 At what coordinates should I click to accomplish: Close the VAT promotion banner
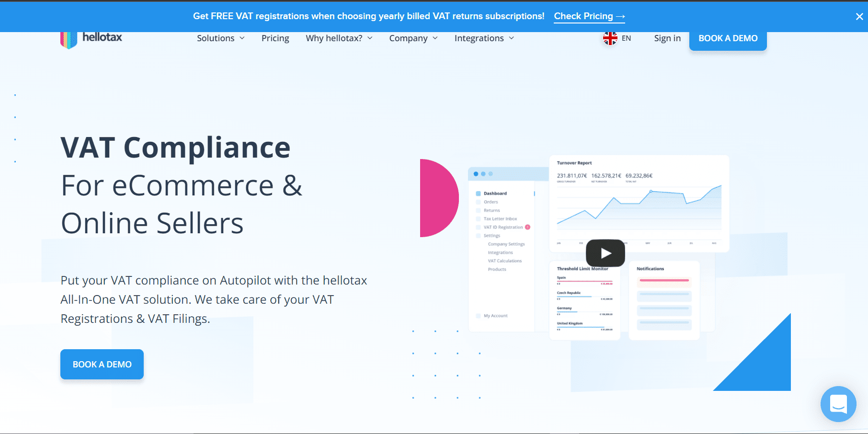tap(859, 16)
